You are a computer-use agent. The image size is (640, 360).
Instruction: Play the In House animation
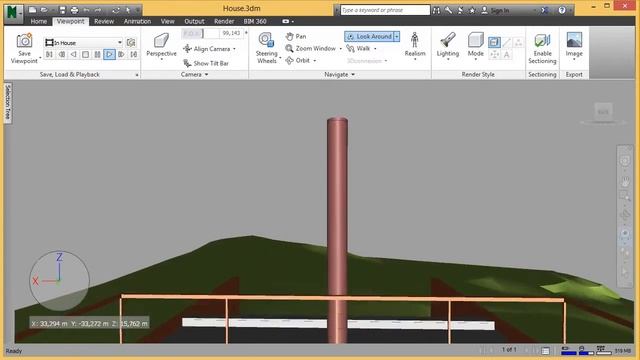(x=109, y=54)
